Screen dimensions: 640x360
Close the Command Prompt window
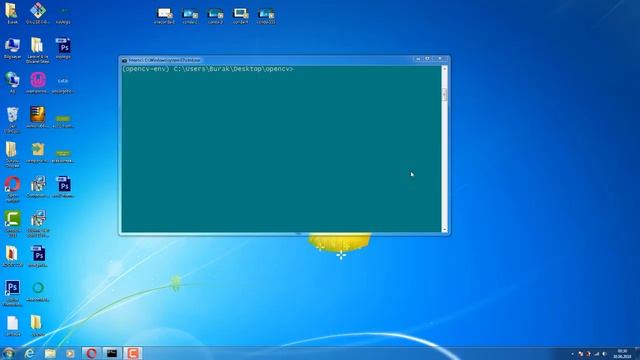[x=440, y=59]
